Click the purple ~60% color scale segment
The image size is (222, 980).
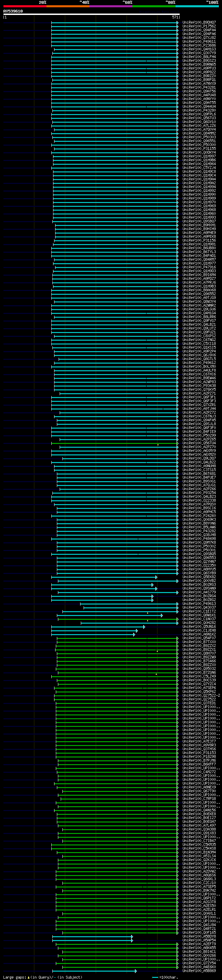pos(111,6)
